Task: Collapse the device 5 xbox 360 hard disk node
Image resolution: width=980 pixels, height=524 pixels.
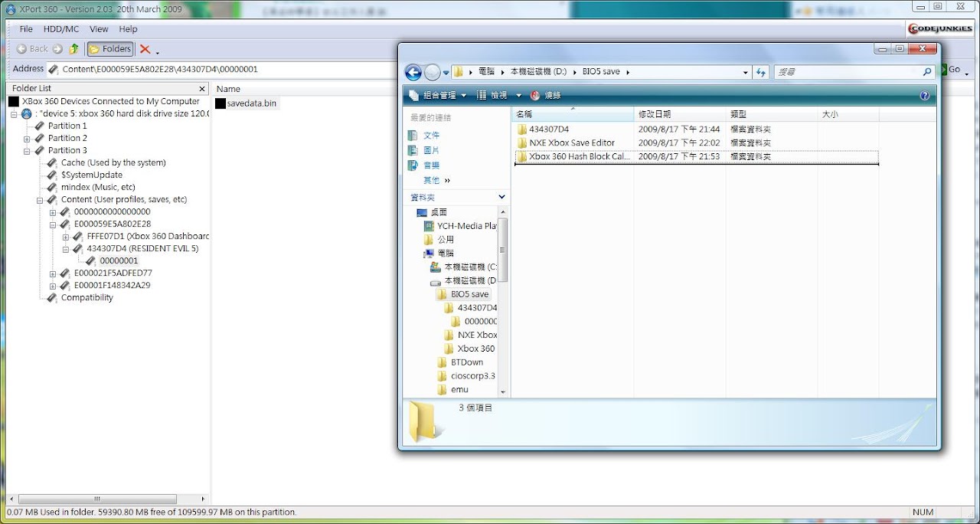Action: [x=14, y=113]
